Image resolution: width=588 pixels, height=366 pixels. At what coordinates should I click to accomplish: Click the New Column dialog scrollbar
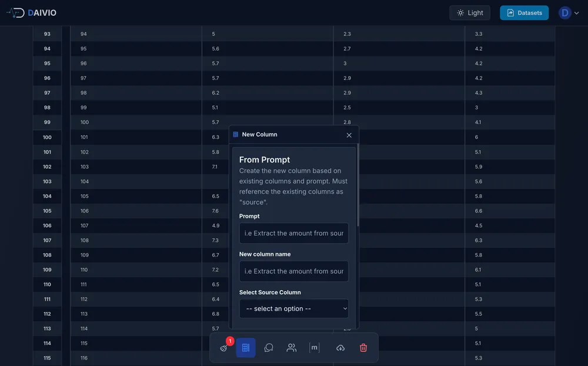pos(358,188)
